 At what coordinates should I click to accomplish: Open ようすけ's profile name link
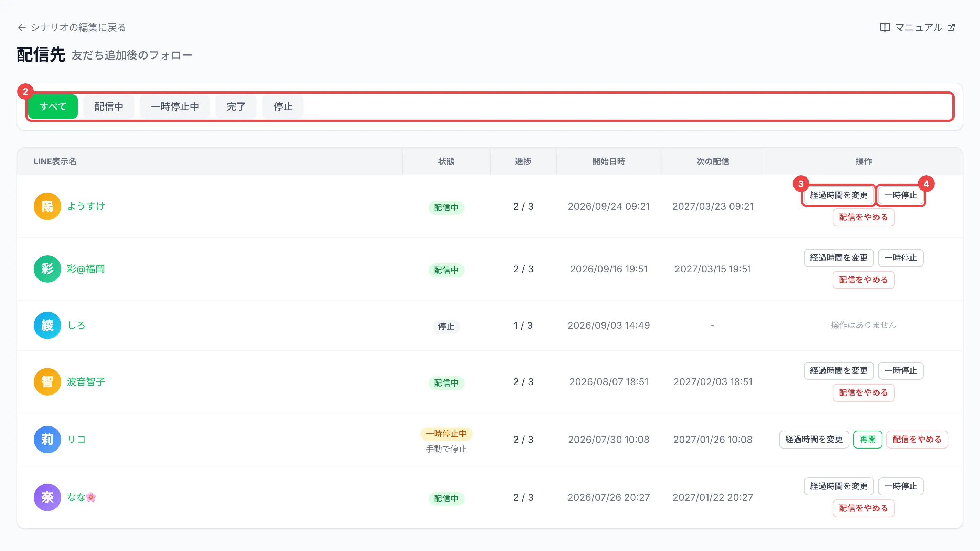(86, 206)
